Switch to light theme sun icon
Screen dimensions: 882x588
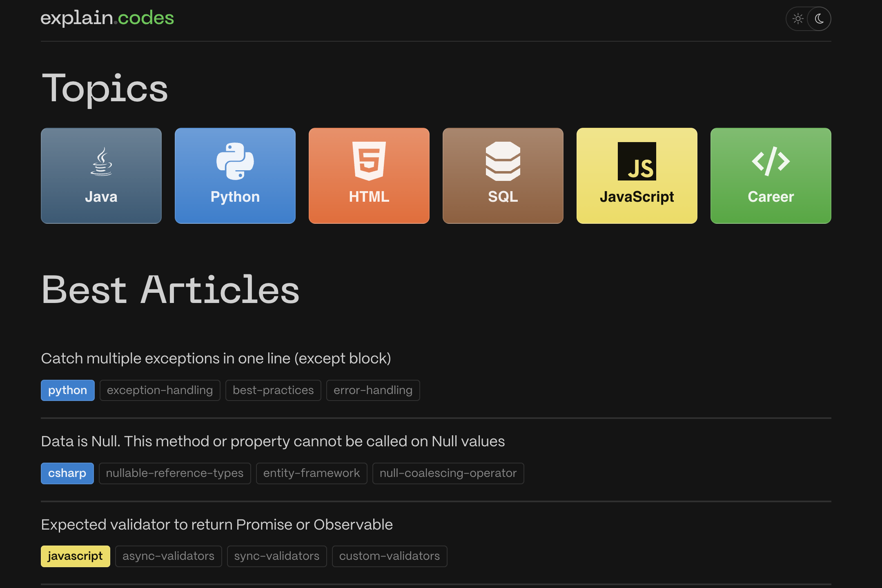[x=798, y=19]
